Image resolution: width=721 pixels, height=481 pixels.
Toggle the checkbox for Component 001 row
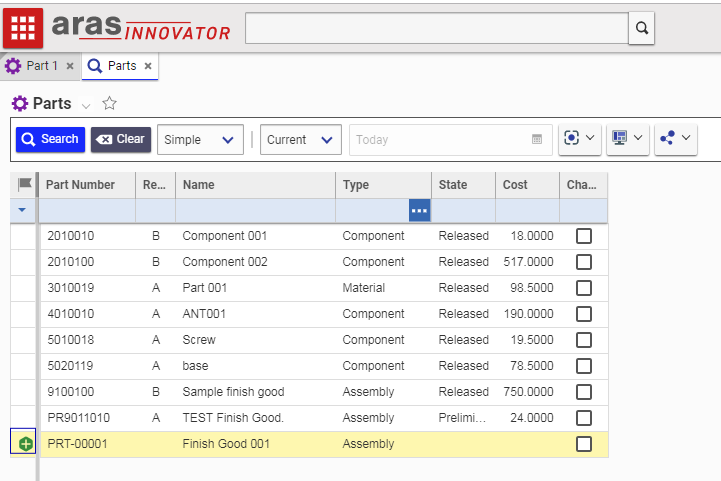584,236
